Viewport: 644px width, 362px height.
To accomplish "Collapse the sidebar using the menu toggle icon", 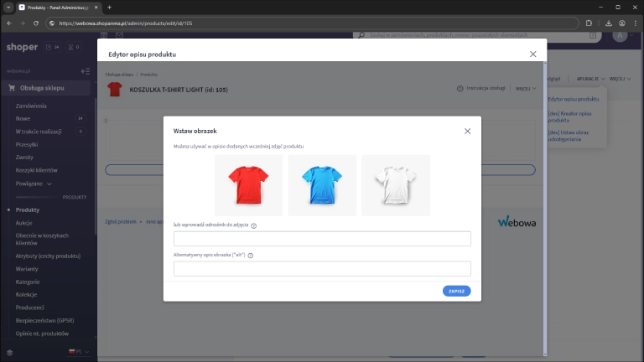I will 85,71.
